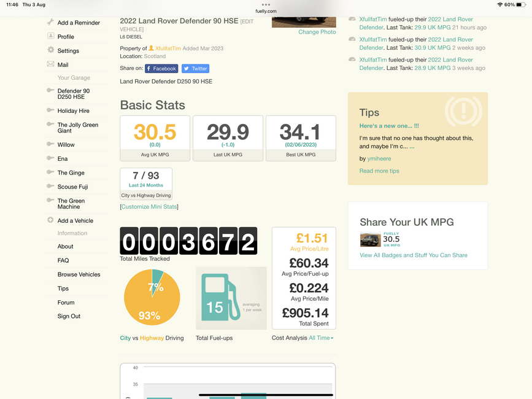Open About page in sidebar

(x=66, y=246)
